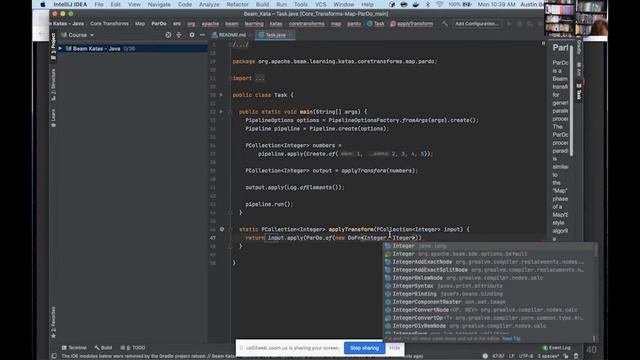Screen dimensions: 640x360
Task: Open the Event Log
Action: click(556, 348)
